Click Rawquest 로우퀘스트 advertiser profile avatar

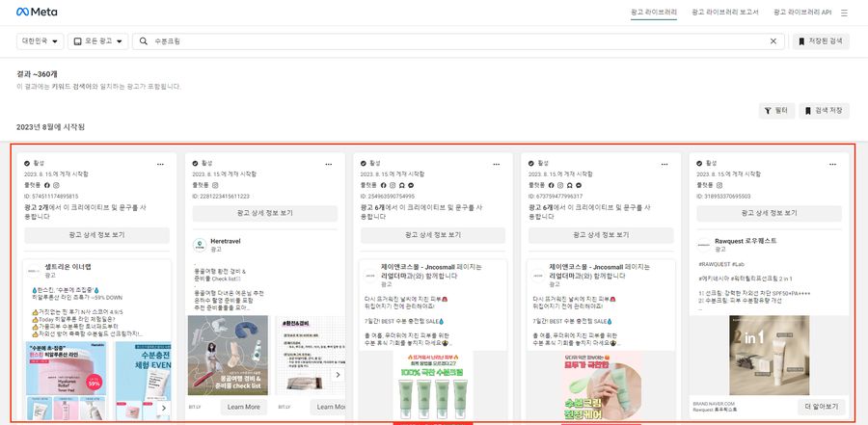pyautogui.click(x=704, y=245)
